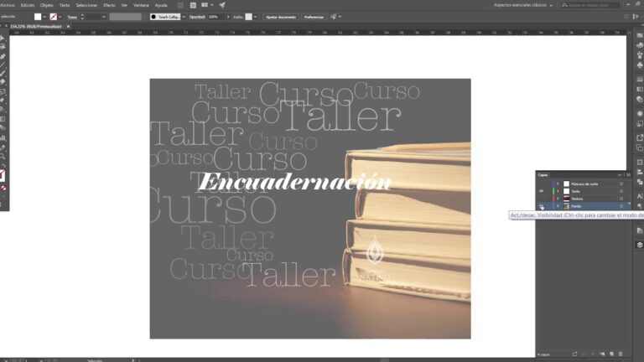Click the white fill color swatch
The height and width of the screenshot is (362, 644).
(x=38, y=17)
